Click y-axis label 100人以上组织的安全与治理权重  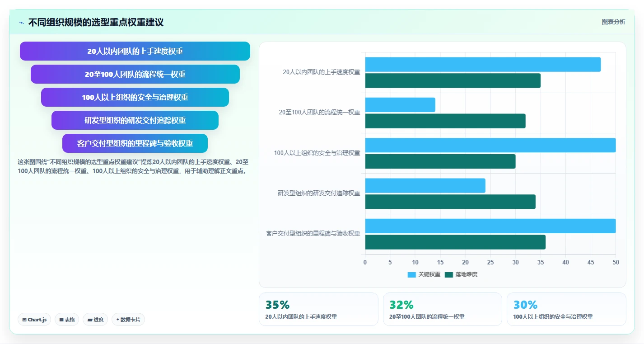click(317, 153)
